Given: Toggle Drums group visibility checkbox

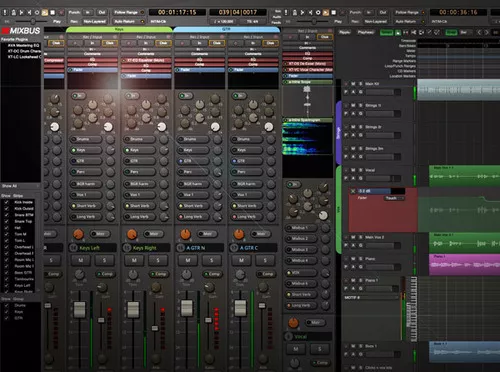Looking at the screenshot, I should pos(6,305).
